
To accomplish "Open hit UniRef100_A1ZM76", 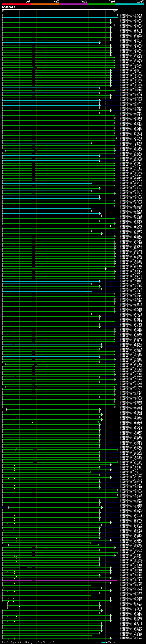I will click(x=131, y=552).
